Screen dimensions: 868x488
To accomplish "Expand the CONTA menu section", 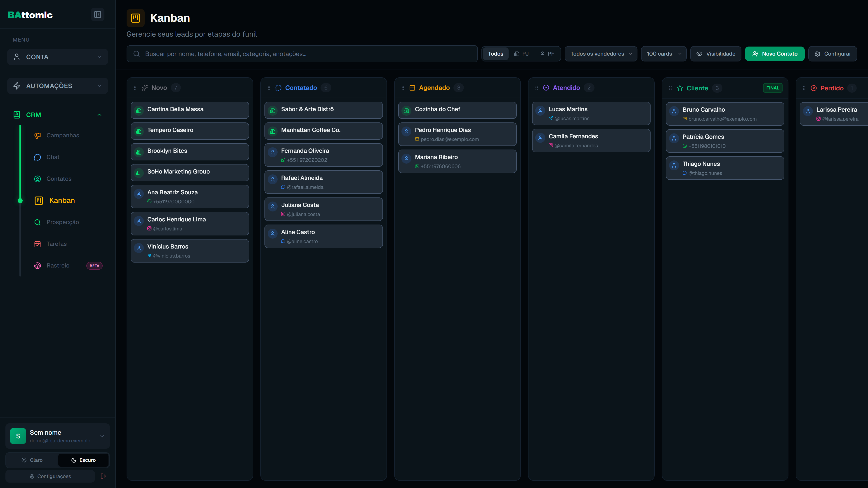I will pyautogui.click(x=58, y=57).
